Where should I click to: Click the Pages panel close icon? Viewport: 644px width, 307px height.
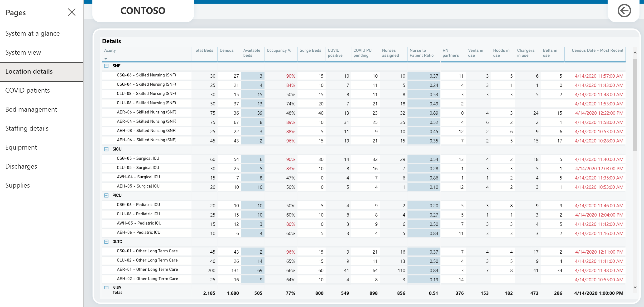pyautogui.click(x=72, y=12)
